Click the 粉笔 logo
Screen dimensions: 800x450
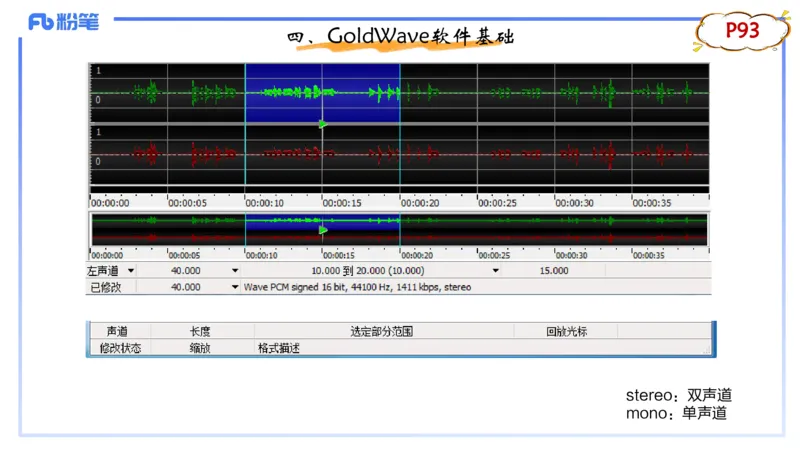tap(63, 22)
